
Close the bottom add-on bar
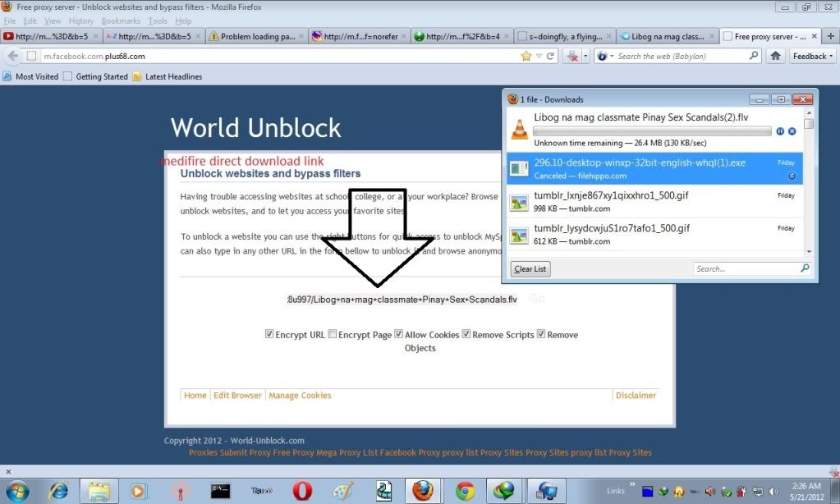8,472
